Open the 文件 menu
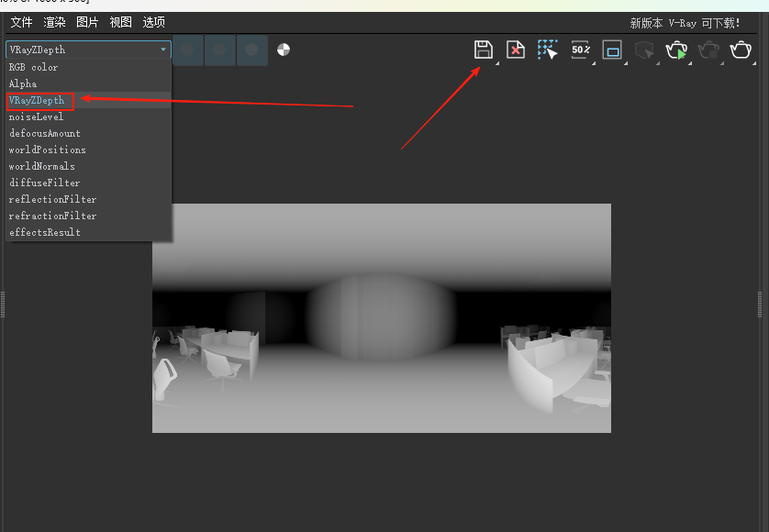769x532 pixels. (x=21, y=22)
